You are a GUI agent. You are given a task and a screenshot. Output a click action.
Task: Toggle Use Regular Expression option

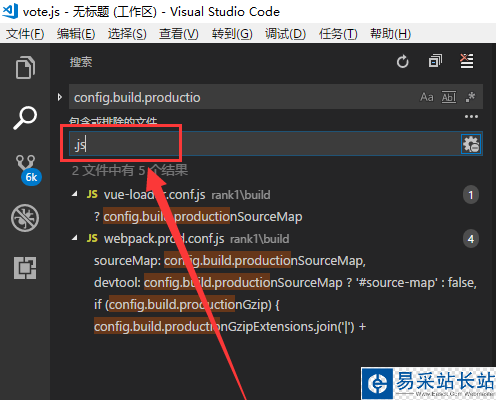(x=470, y=97)
